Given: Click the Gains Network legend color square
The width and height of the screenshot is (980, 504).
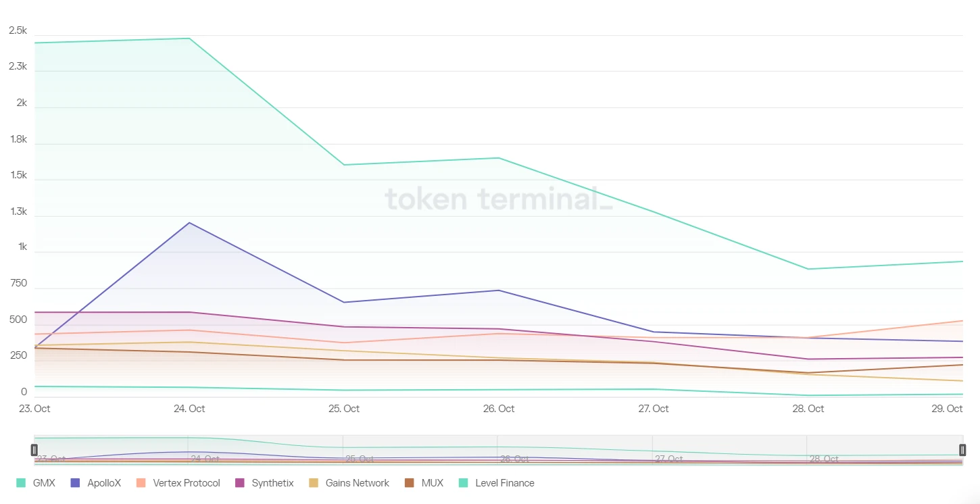Looking at the screenshot, I should [x=314, y=483].
